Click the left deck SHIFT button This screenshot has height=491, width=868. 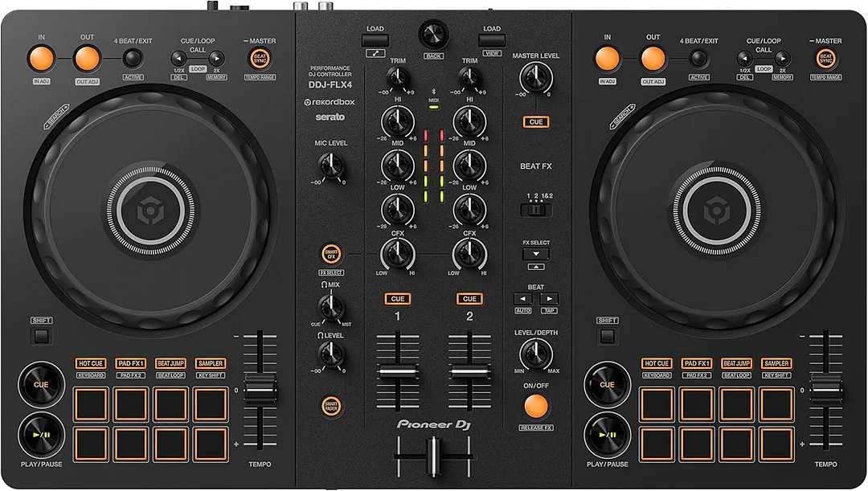[x=42, y=336]
